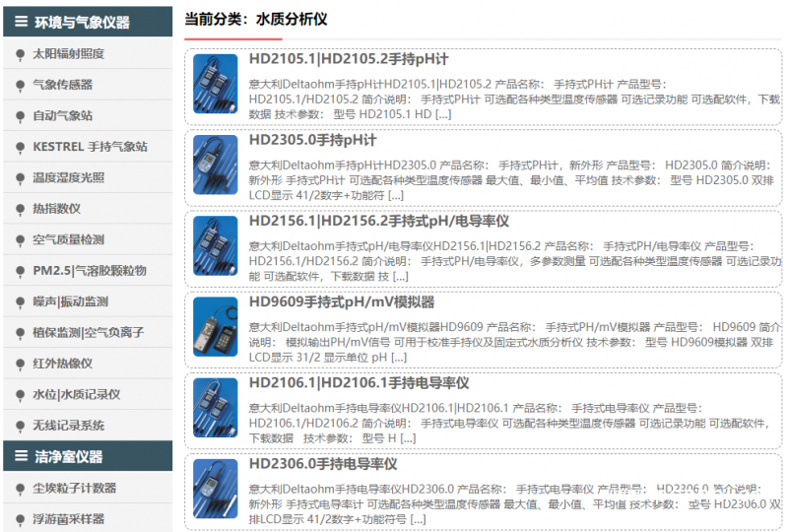
Task: Open 空气质量检测 category
Action: pos(69,239)
